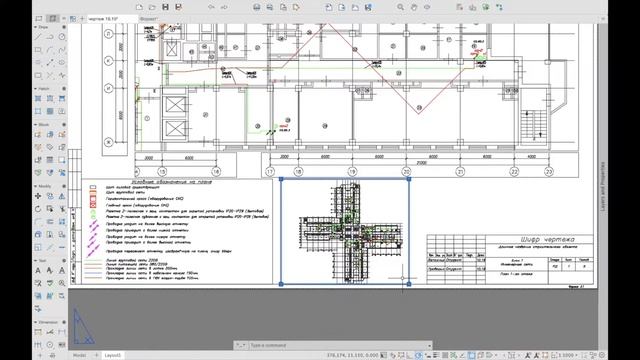Collapse the Block tool set section
Image resolution: width=640 pixels, height=360 pixels.
pos(36,124)
